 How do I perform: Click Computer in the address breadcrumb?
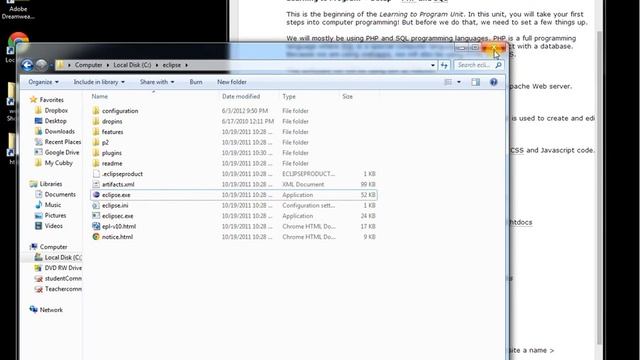(x=89, y=65)
